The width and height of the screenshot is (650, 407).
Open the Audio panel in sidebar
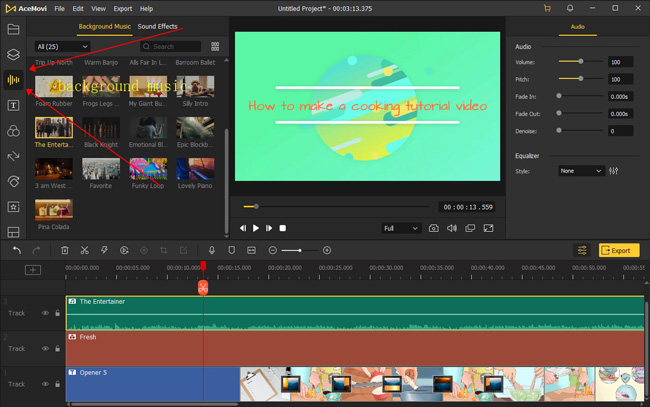(x=13, y=80)
